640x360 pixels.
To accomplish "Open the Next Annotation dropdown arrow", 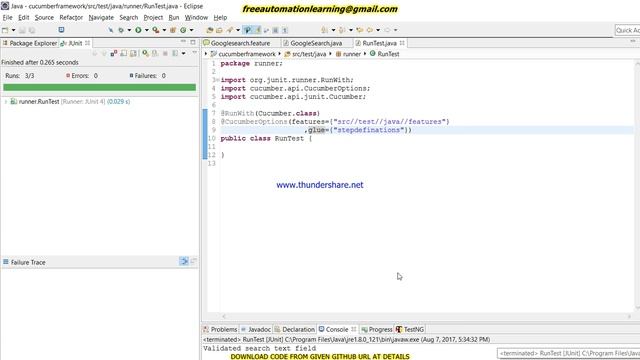I will pyautogui.click(x=333, y=30).
